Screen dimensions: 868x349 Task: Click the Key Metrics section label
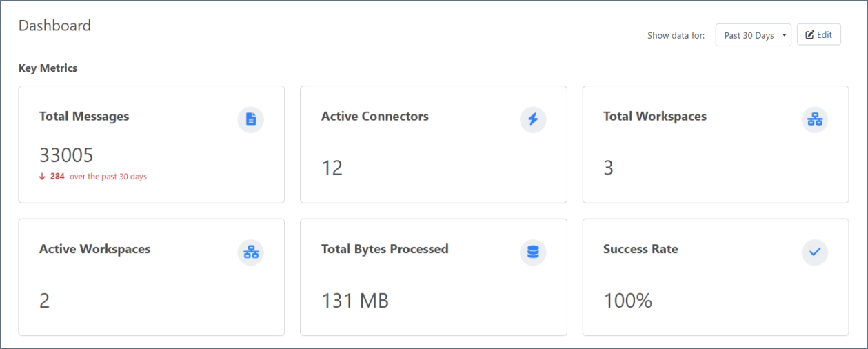(48, 68)
